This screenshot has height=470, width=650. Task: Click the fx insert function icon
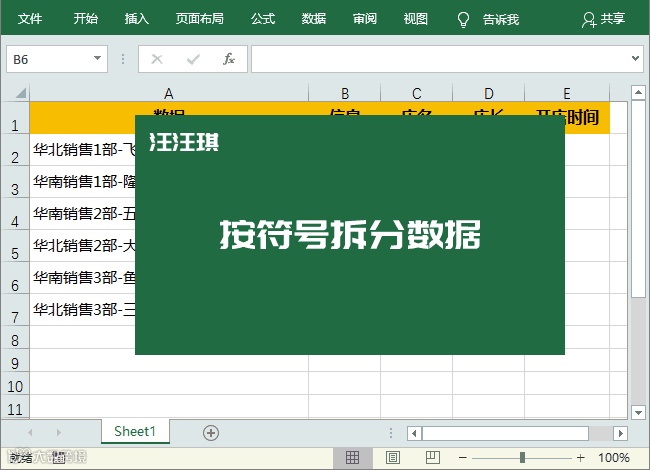tap(229, 59)
